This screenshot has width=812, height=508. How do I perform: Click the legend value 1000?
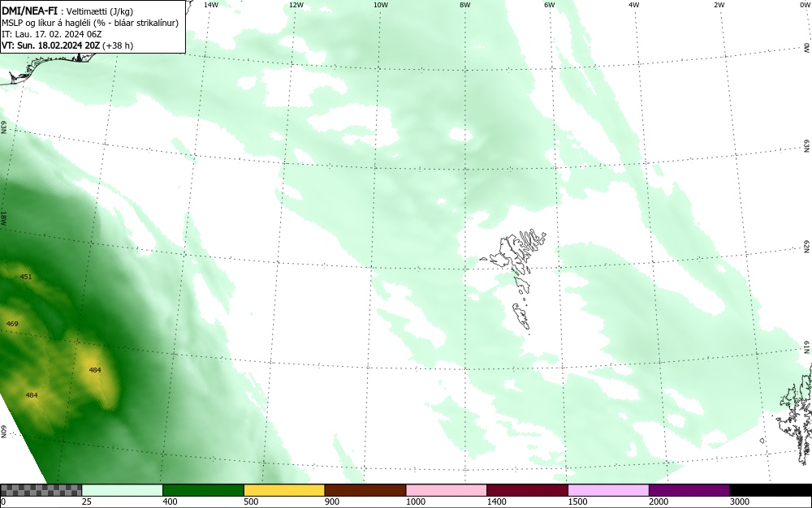point(415,502)
